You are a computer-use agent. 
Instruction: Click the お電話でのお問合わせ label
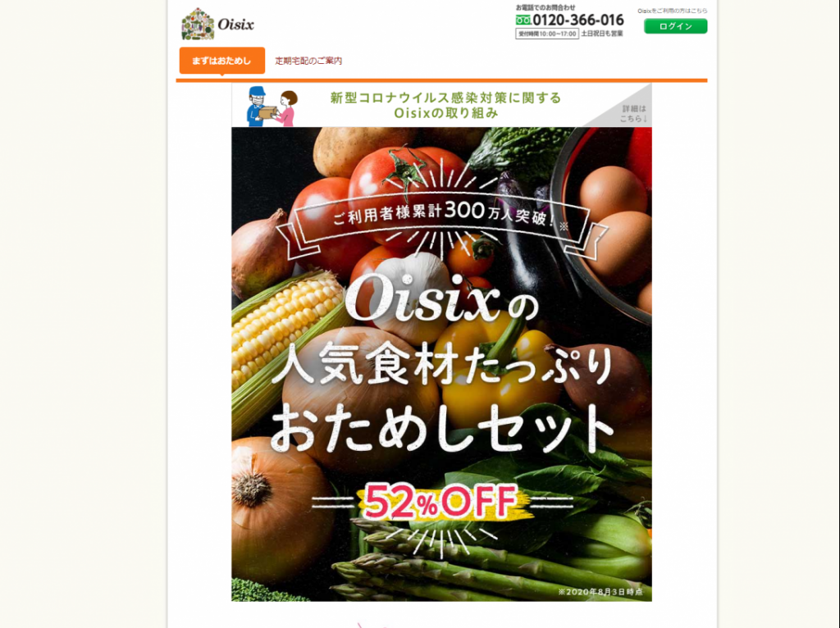click(x=546, y=7)
